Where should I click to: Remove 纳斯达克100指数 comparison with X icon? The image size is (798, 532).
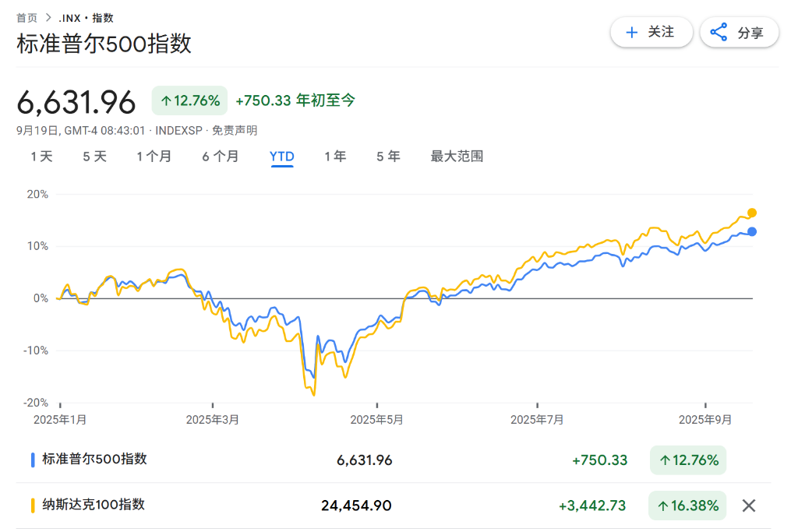pyautogui.click(x=749, y=506)
